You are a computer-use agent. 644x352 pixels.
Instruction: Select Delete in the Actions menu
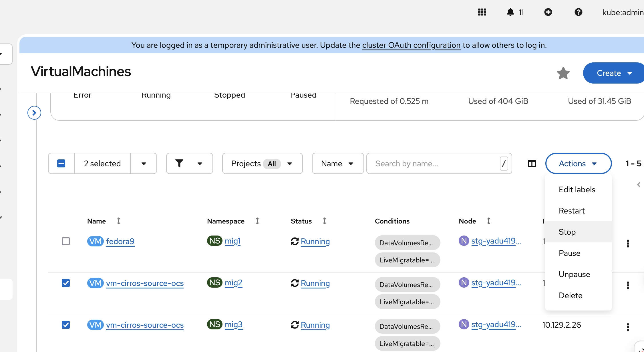tap(571, 295)
